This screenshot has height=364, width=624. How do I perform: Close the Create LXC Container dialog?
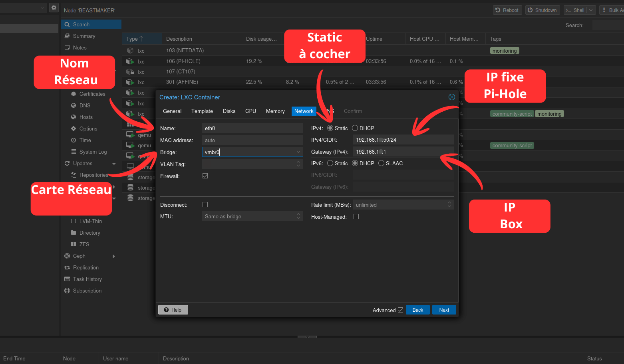452,97
